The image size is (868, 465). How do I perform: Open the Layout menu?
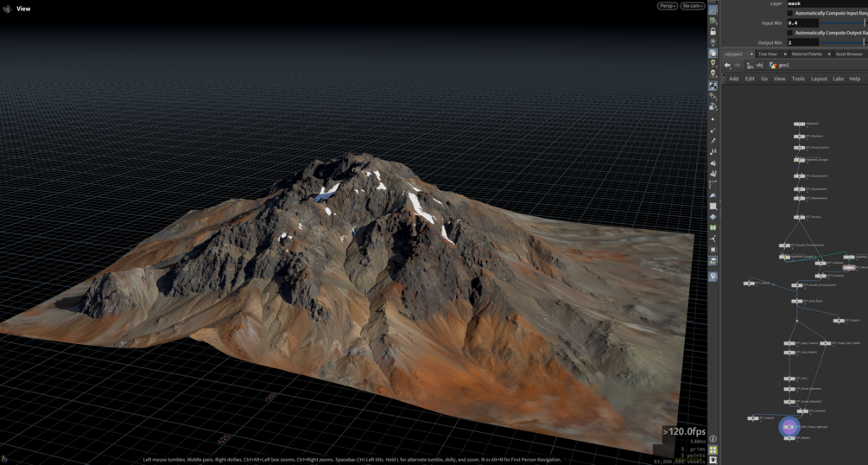819,79
